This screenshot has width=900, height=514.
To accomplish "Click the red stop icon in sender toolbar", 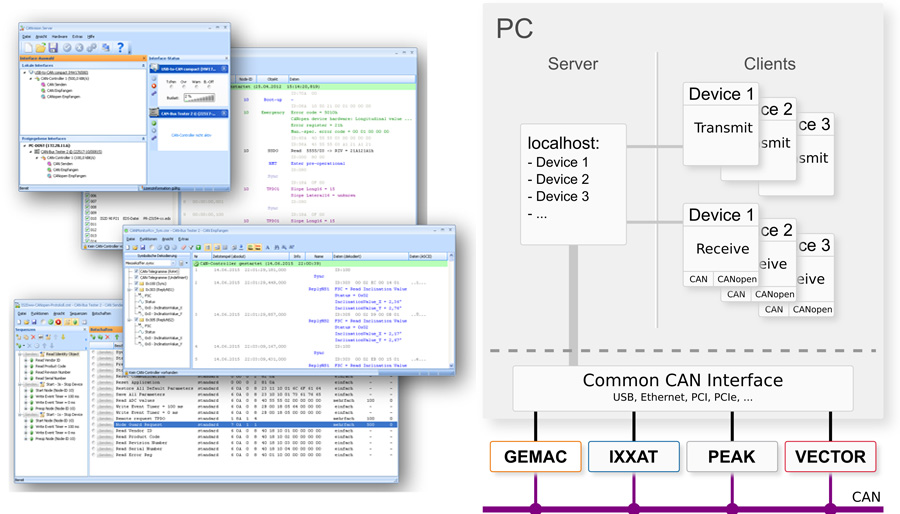I will click(x=58, y=323).
